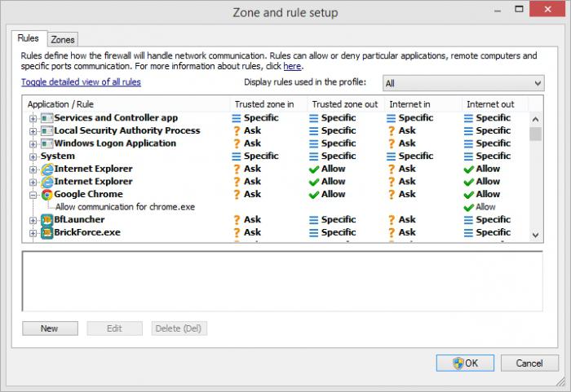Click BfLauncher's Trusted zone in Ask icon
This screenshot has height=392, width=571.
tap(237, 220)
